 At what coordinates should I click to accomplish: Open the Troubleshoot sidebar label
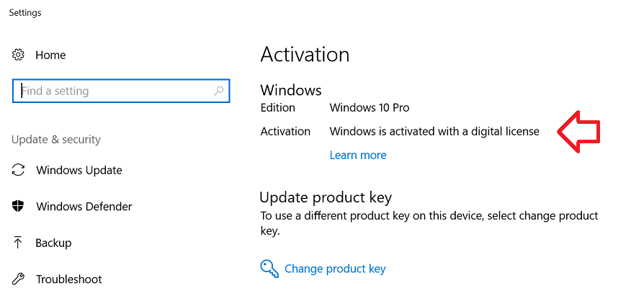(69, 279)
